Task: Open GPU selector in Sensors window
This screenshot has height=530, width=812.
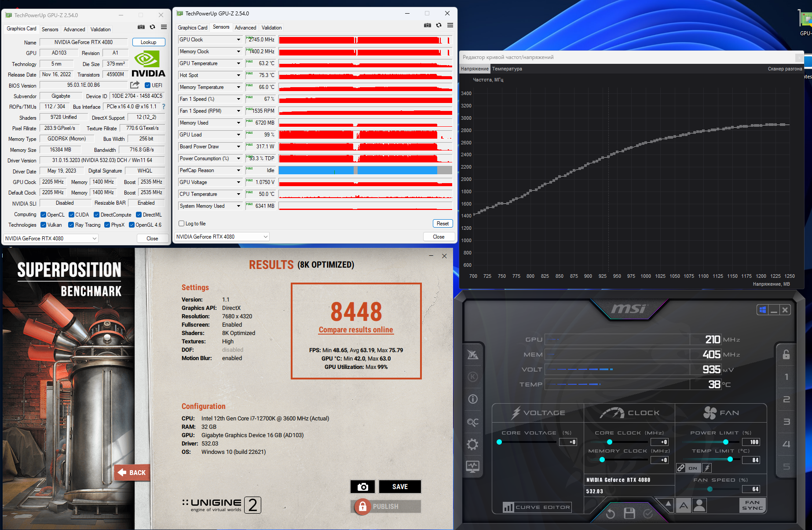Action: pos(222,237)
